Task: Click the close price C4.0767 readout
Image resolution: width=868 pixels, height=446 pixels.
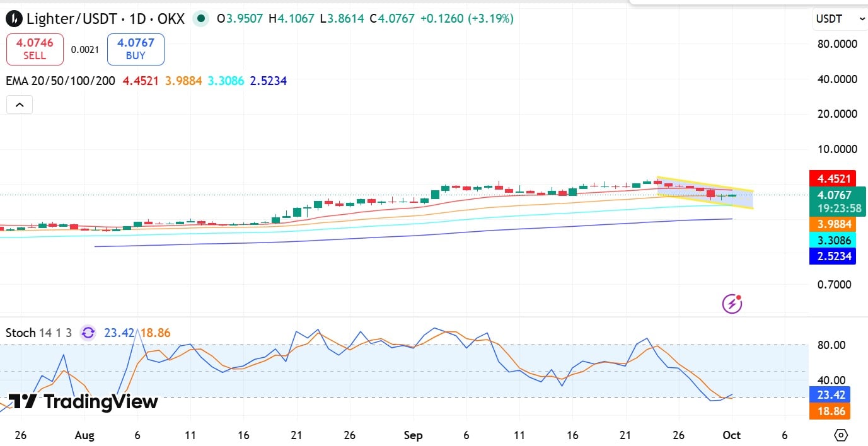Action: 392,19
